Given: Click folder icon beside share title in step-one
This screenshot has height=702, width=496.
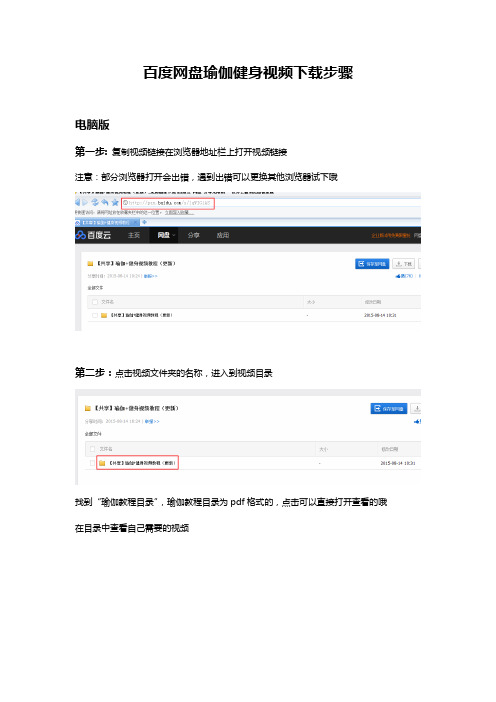Looking at the screenshot, I should click(90, 263).
